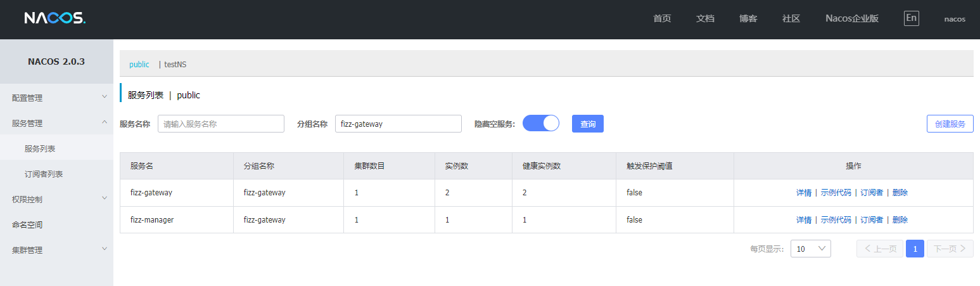This screenshot has width=980, height=286.
Task: Open 订阅者 for fizz-gateway service
Action: click(872, 193)
